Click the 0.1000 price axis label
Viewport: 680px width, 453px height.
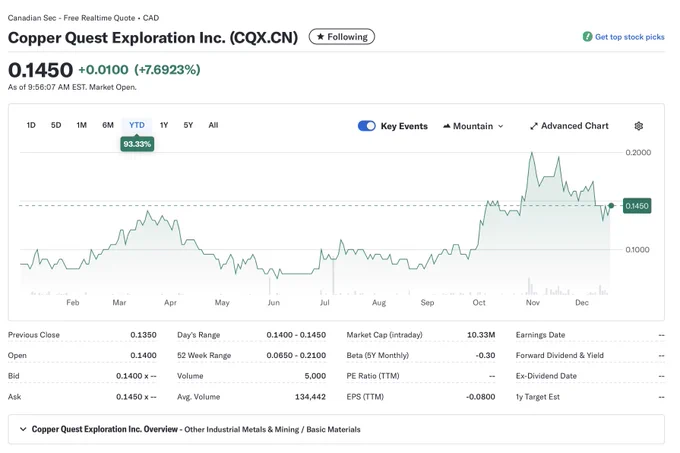coord(638,250)
